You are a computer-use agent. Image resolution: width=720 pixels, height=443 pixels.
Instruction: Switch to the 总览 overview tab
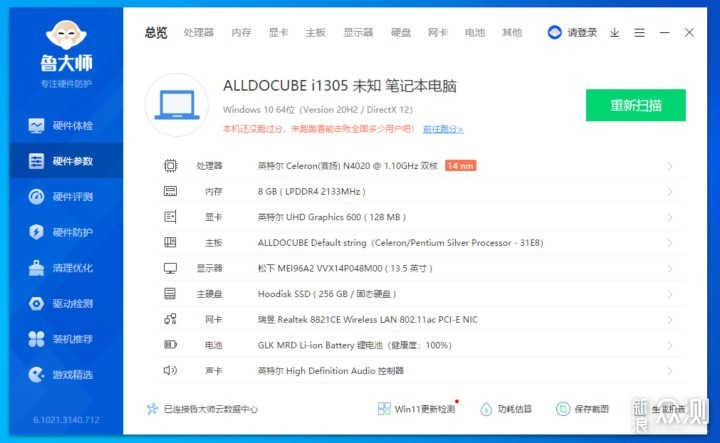point(156,33)
